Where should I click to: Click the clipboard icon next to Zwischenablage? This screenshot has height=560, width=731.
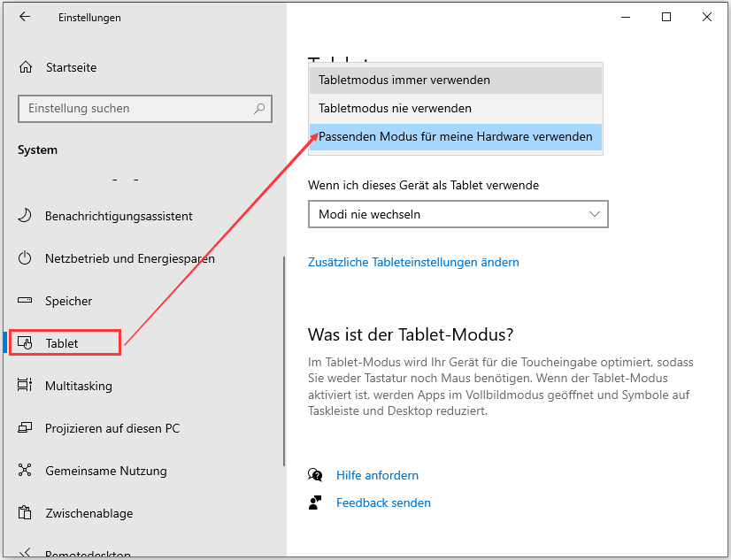[x=27, y=513]
